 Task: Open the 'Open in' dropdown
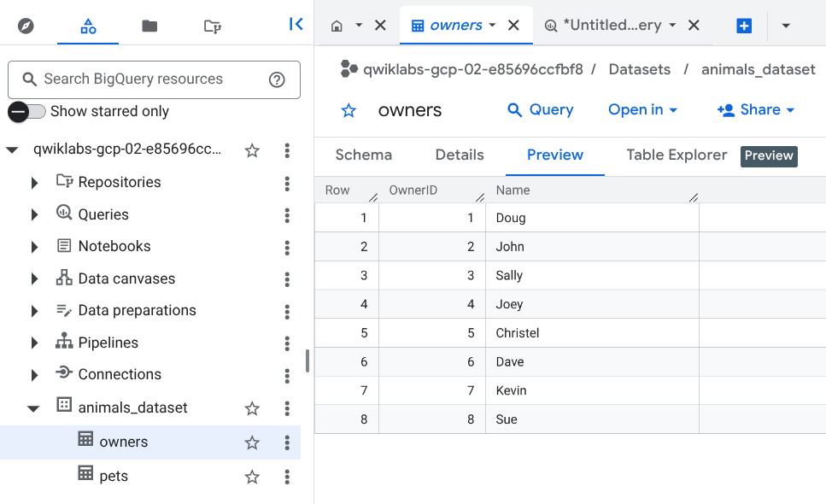(642, 109)
